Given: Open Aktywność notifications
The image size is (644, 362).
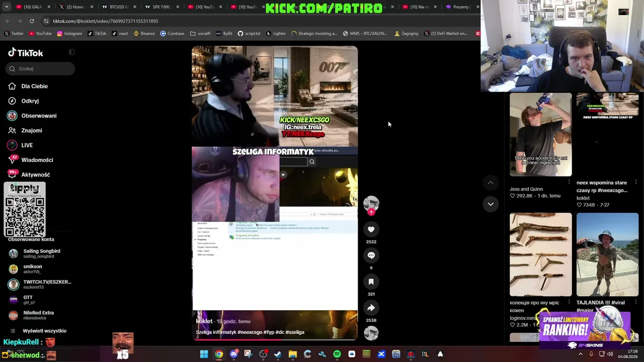Looking at the screenshot, I should 29,174.
